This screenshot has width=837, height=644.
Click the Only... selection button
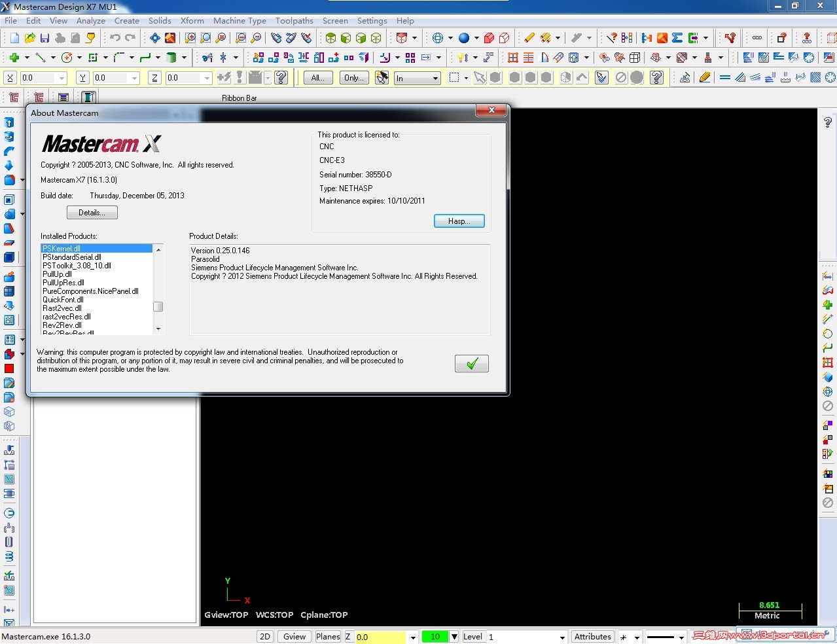click(354, 78)
